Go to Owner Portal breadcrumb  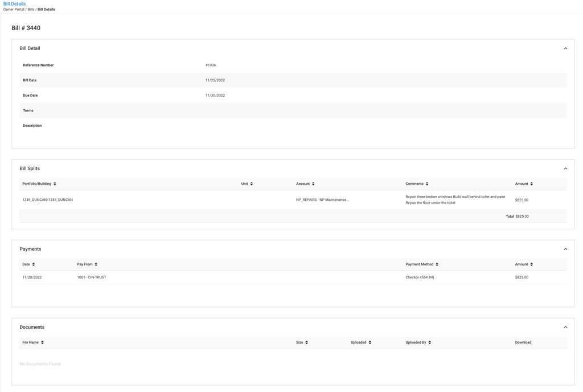click(14, 10)
